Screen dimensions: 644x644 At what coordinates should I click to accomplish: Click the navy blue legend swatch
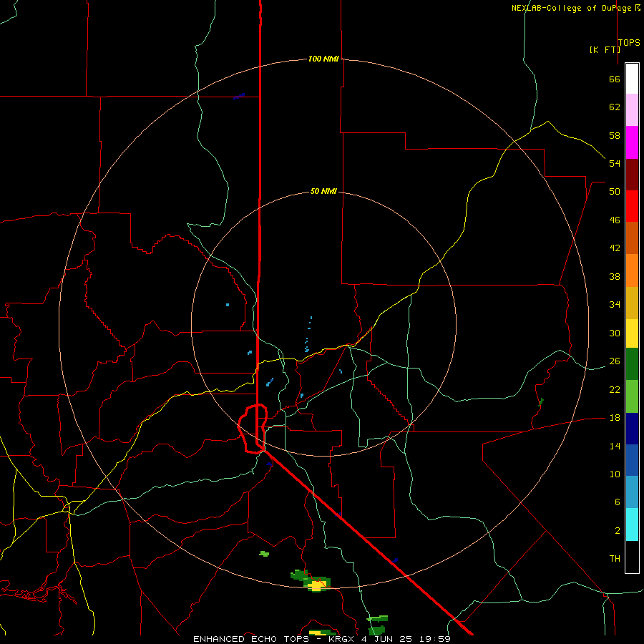[x=632, y=429]
